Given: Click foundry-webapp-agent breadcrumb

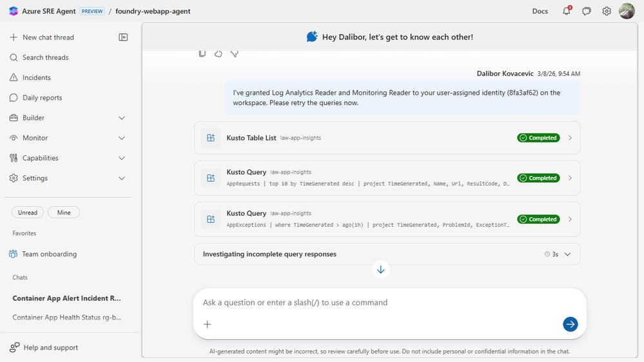Looking at the screenshot, I should click(x=153, y=11).
